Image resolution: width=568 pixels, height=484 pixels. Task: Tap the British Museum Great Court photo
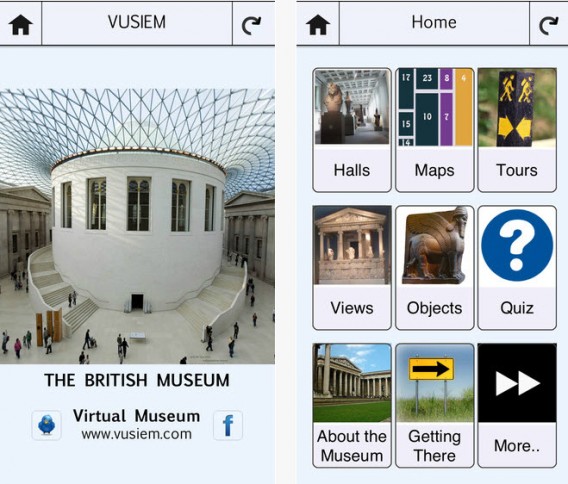tap(137, 226)
